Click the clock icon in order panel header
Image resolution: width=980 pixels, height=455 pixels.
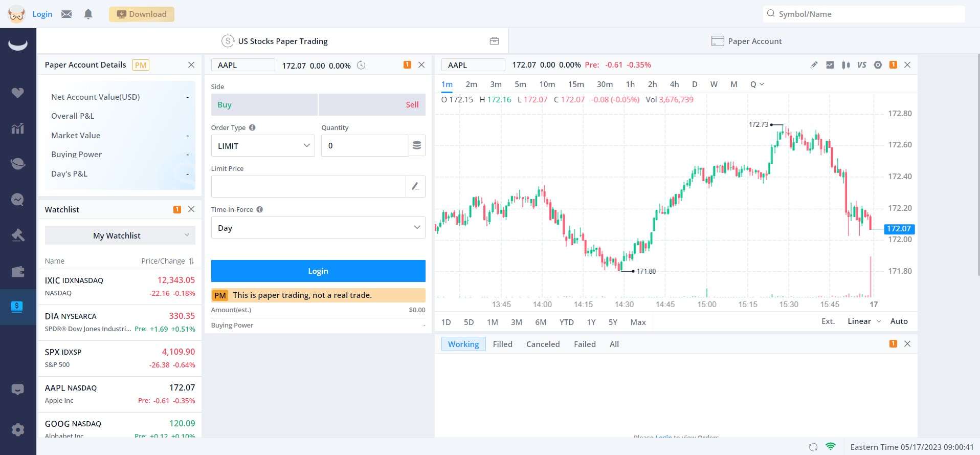361,65
